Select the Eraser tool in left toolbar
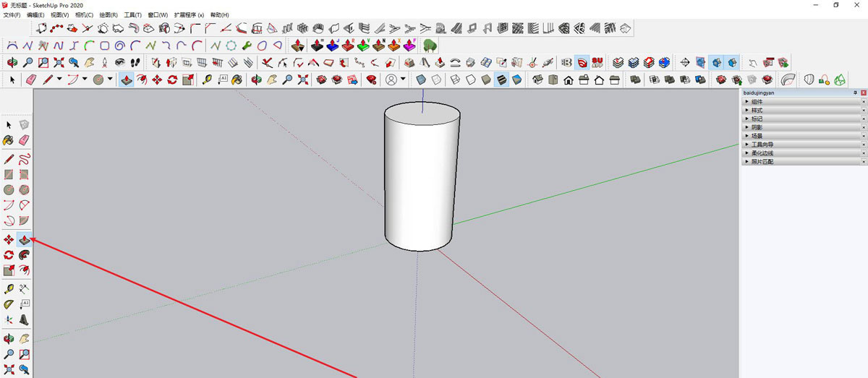This screenshot has width=868, height=378. click(24, 139)
